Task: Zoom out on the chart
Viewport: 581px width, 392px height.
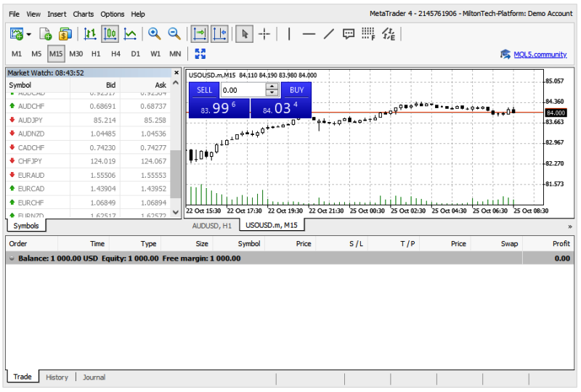Action: (174, 33)
